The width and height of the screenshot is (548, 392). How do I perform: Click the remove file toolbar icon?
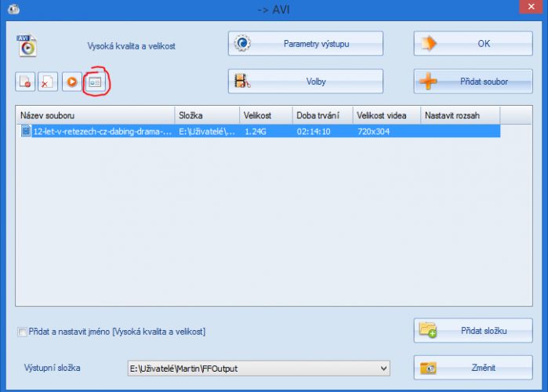point(25,82)
